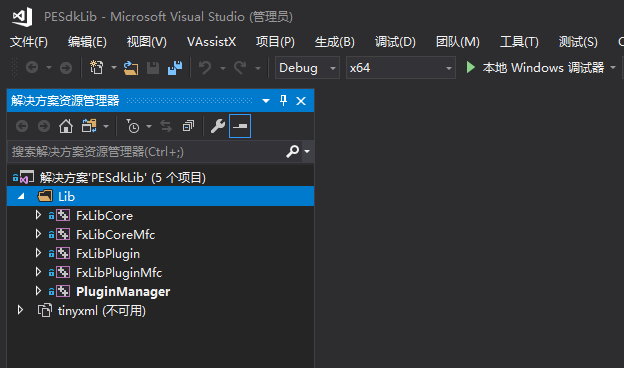Click the Sync with Active Document icon
Screen dimensions: 624x368
coord(166,127)
